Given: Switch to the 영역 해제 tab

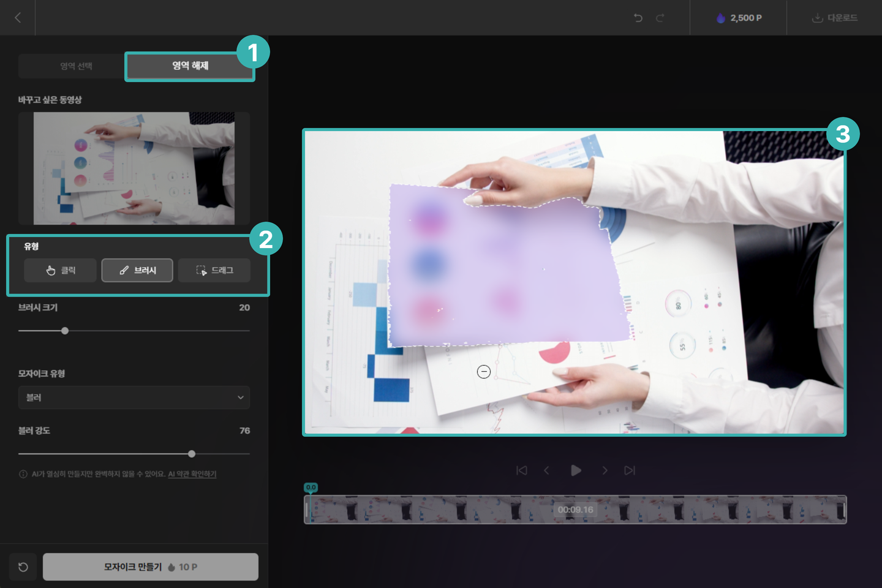Looking at the screenshot, I should [x=190, y=66].
